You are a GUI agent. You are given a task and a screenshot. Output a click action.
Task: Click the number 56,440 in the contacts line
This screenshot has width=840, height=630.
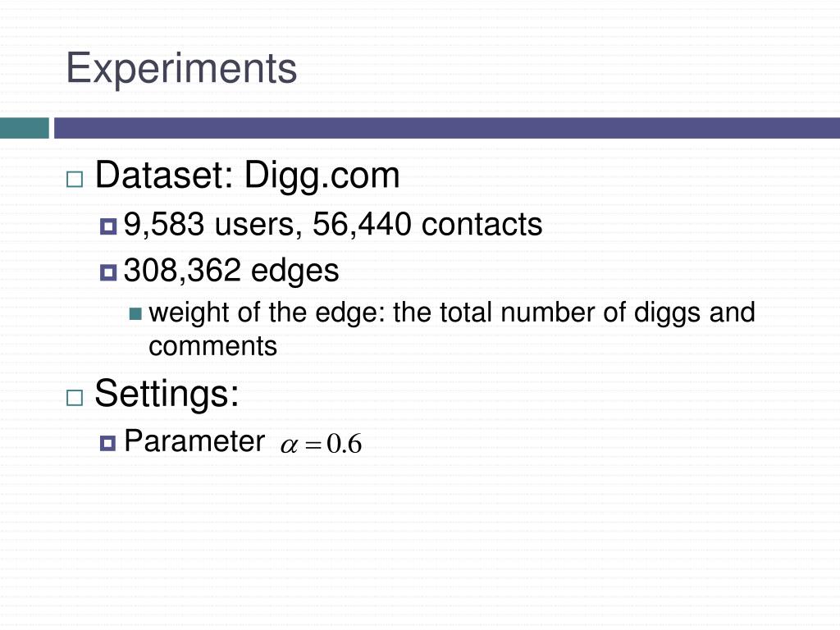click(362, 224)
